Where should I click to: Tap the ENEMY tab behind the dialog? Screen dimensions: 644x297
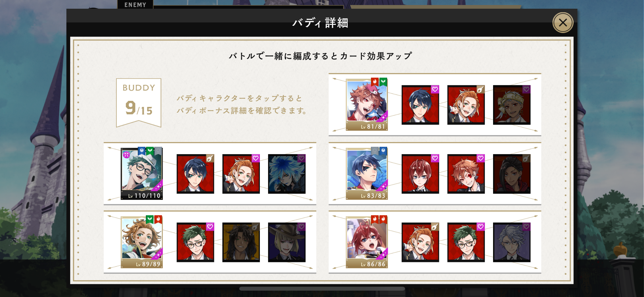pos(135,4)
